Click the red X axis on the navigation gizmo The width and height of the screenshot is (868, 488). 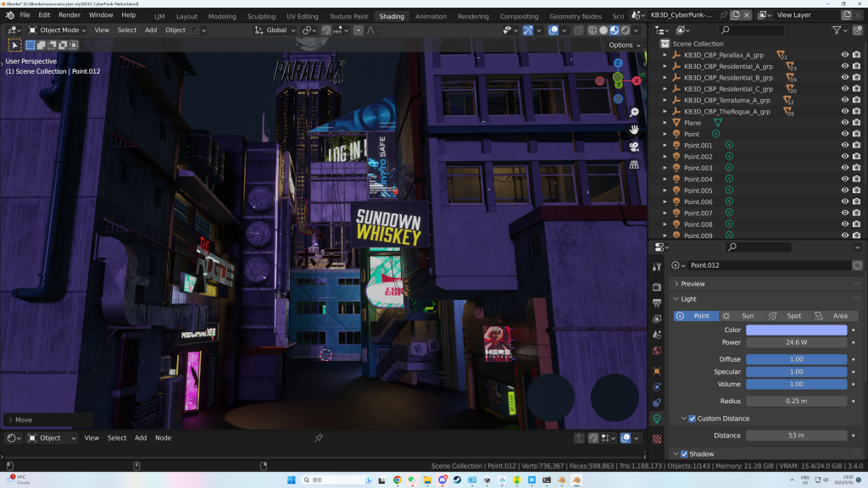tap(637, 80)
